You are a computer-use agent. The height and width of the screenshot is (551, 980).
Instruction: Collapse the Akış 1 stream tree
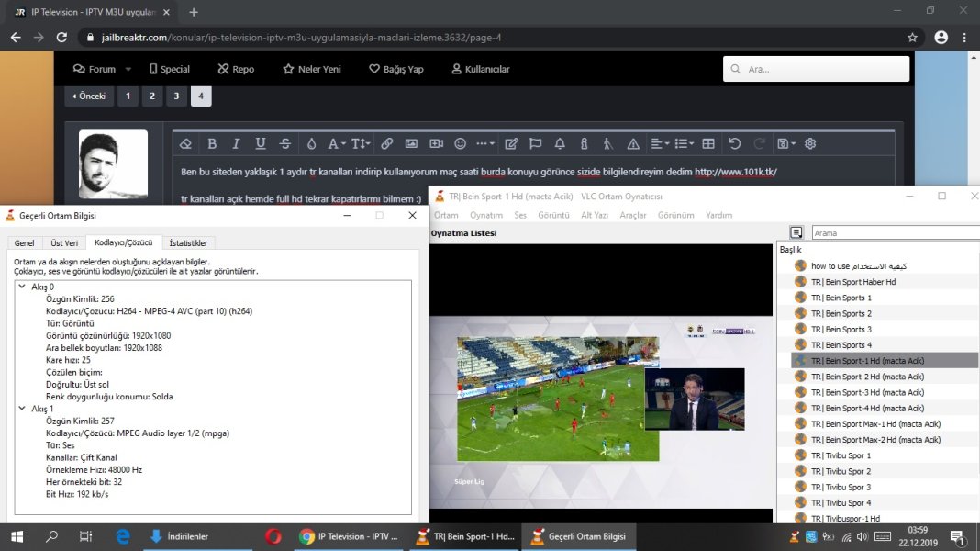tap(22, 409)
